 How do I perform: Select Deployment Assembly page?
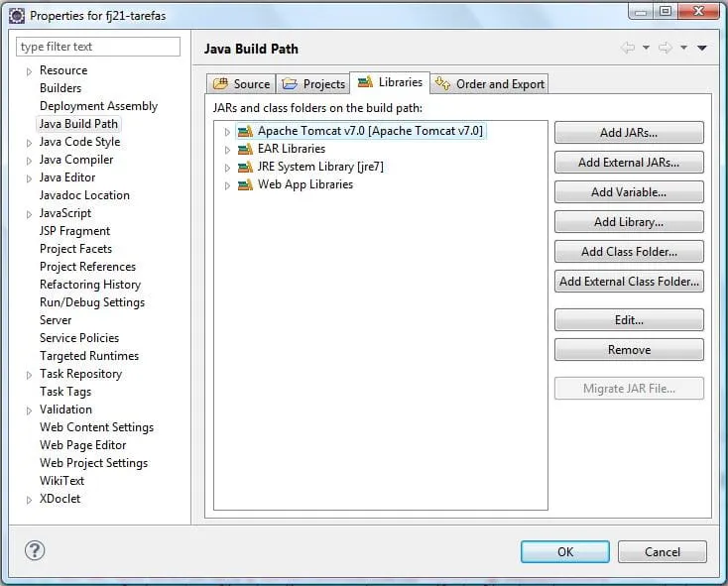click(98, 106)
